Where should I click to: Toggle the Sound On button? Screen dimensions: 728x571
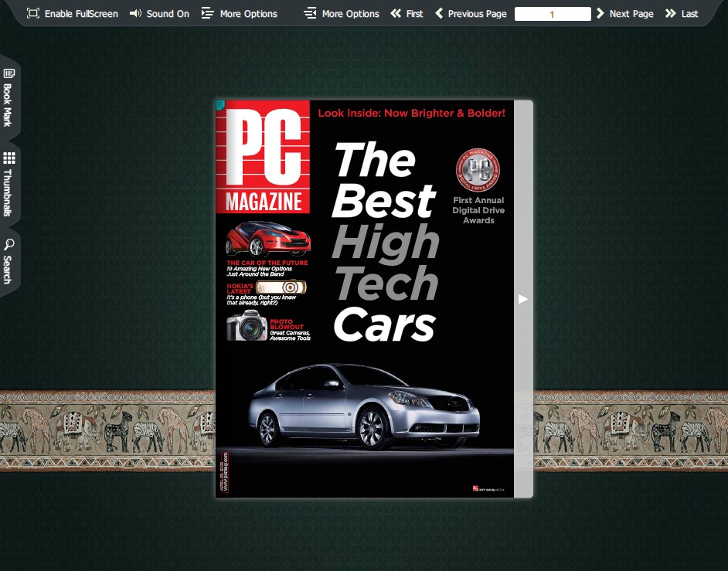click(159, 13)
